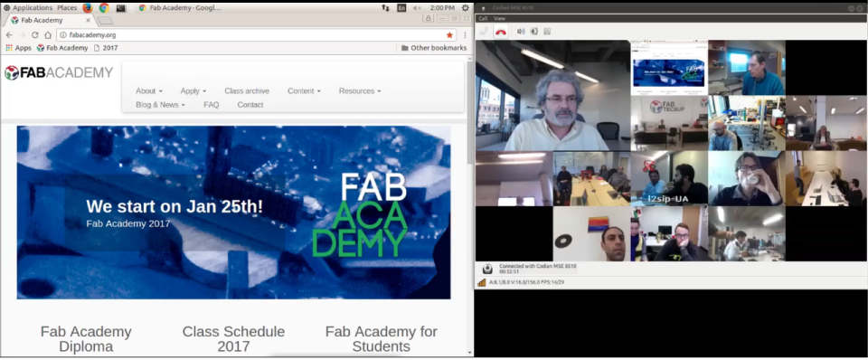Open the 'En' keyboard layout indicator
Viewport: 868px width, 360px height.
coord(401,8)
